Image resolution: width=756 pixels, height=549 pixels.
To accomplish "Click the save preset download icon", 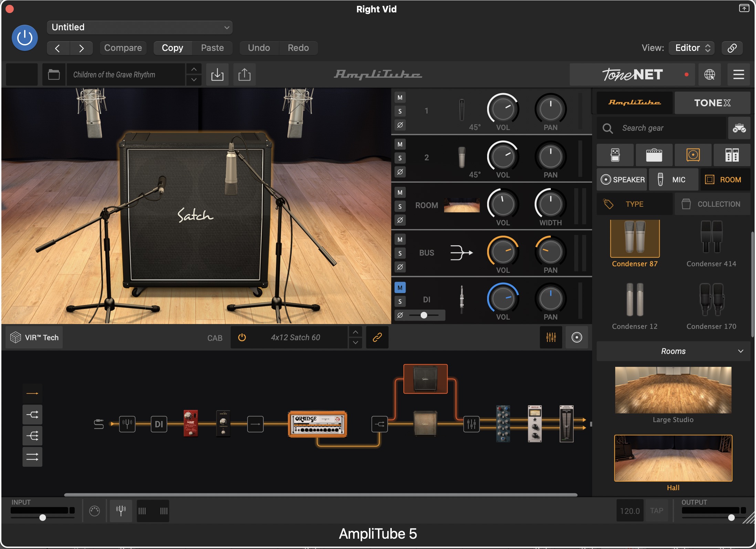I will pos(217,74).
